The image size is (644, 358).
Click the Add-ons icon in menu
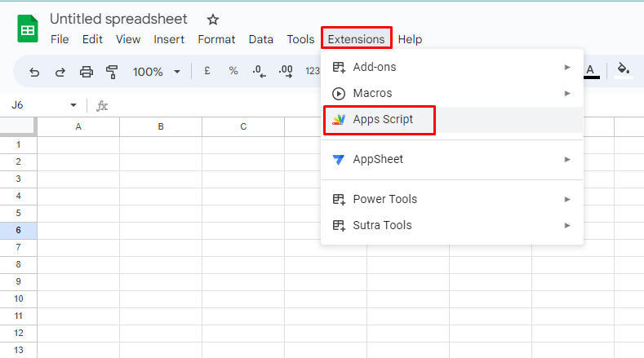coord(339,68)
